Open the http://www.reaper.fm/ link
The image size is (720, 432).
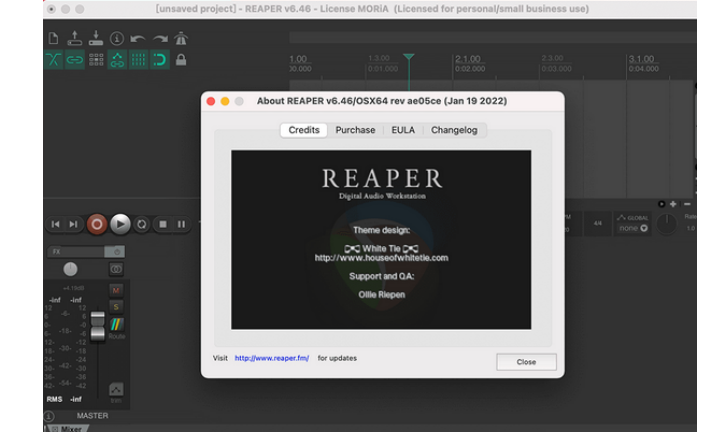[x=272, y=358]
